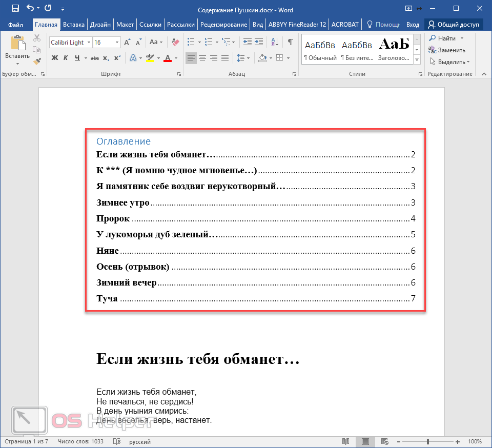Toggle bold formatting (Ж)

click(55, 58)
